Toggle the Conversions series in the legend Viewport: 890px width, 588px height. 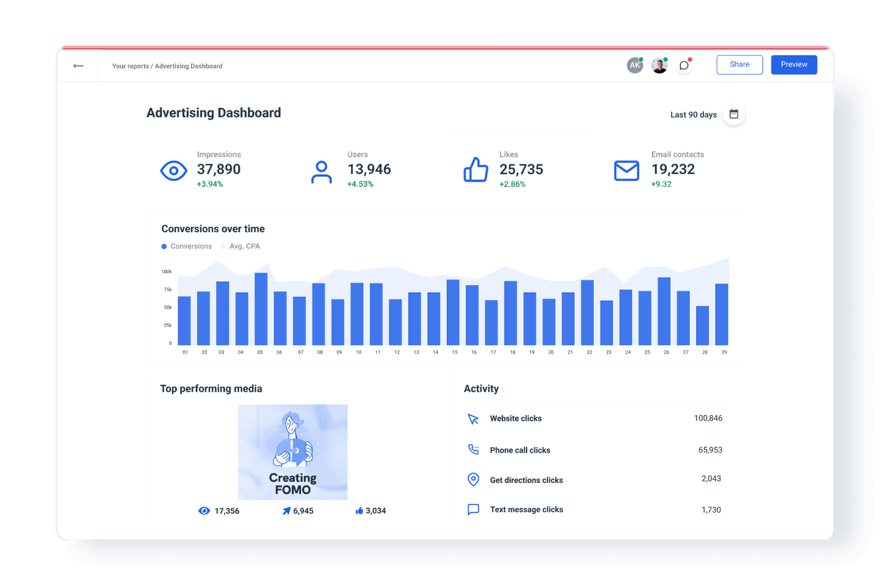pos(186,246)
